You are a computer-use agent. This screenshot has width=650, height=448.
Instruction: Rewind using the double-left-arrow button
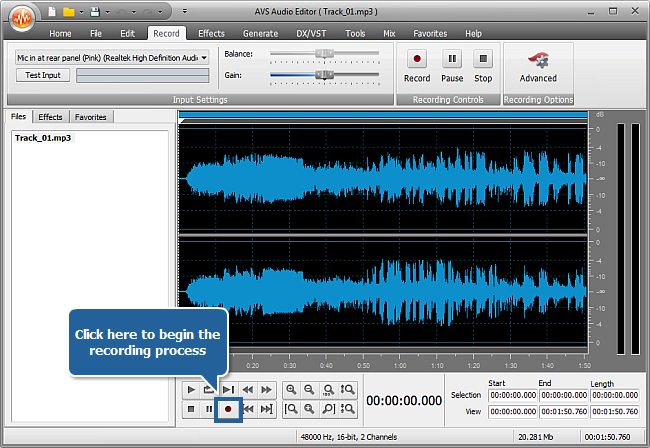tap(247, 390)
